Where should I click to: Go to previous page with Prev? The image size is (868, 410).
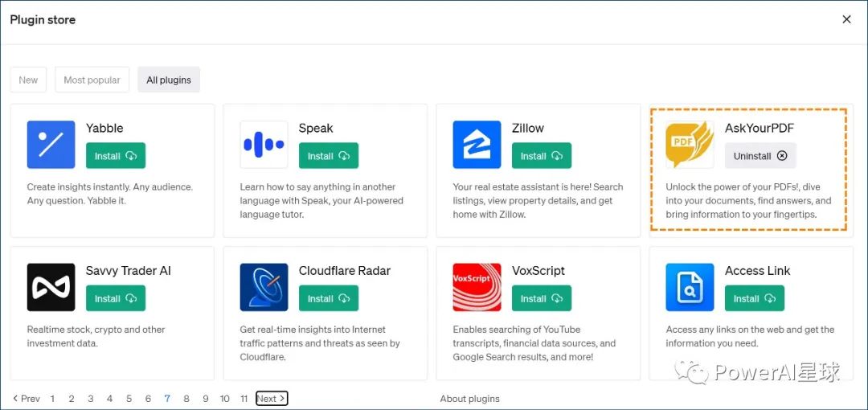click(x=26, y=399)
